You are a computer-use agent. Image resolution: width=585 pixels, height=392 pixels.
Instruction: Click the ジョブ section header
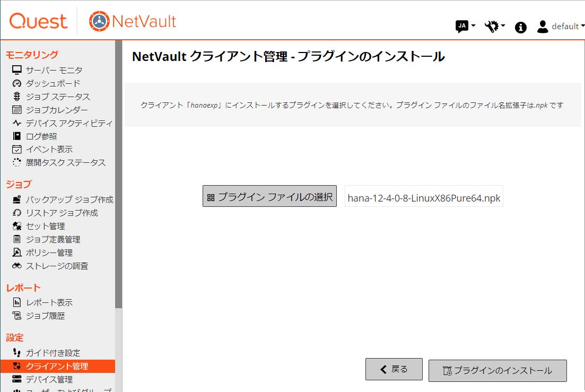[19, 184]
